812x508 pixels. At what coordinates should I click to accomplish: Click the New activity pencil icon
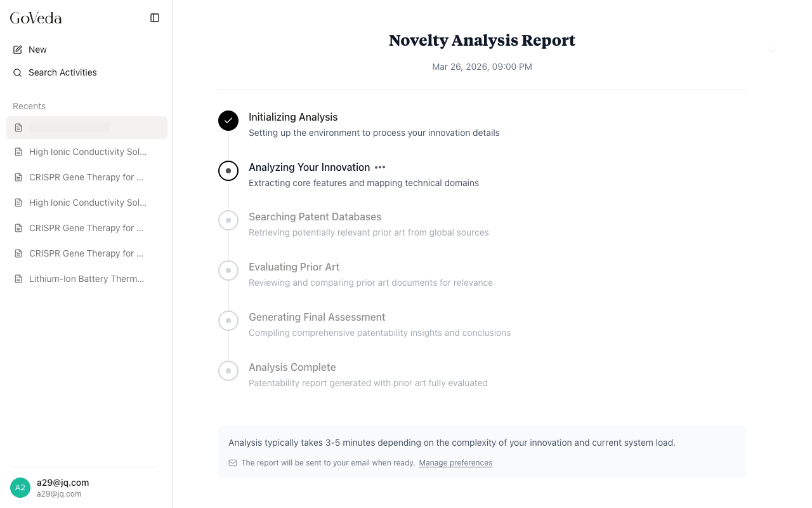[x=18, y=50]
